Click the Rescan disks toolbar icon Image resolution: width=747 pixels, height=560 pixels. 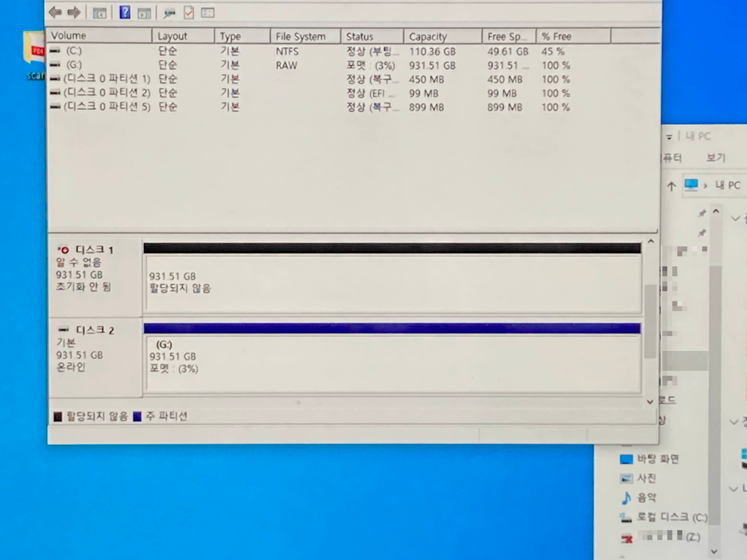tap(169, 13)
